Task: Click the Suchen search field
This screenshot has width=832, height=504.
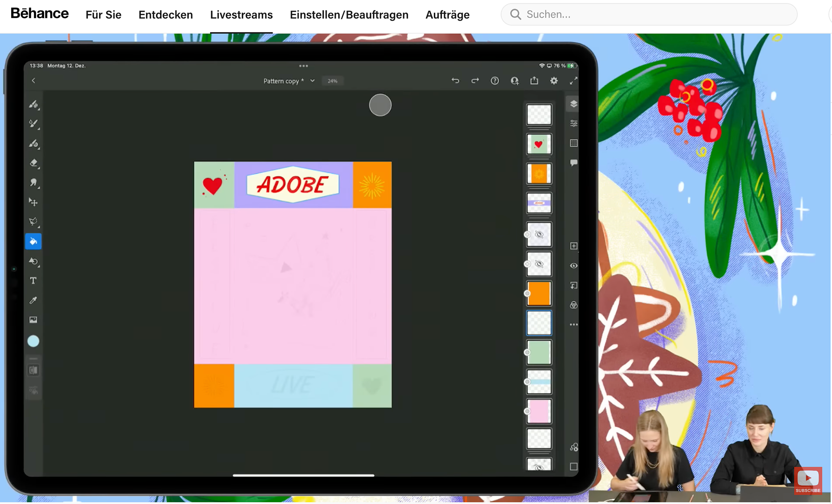Action: (x=649, y=14)
